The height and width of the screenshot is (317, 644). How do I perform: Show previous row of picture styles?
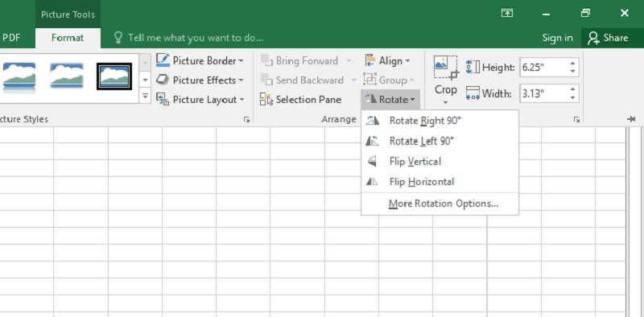[145, 62]
